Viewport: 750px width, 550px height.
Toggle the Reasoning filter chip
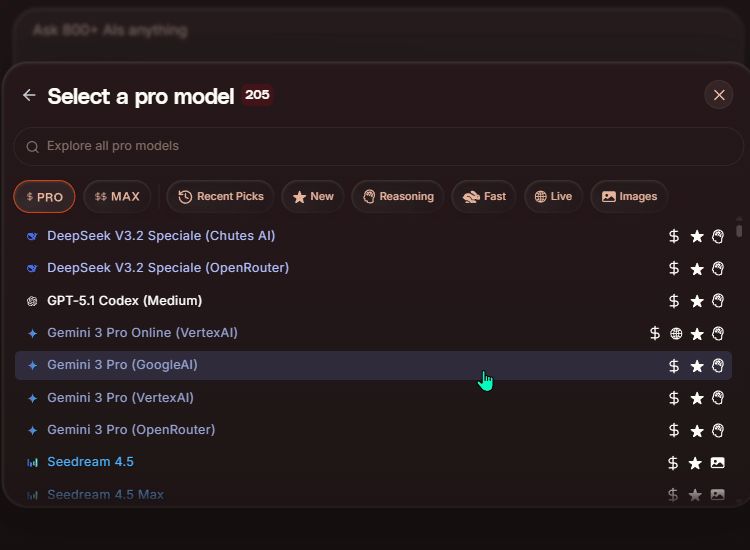point(398,197)
